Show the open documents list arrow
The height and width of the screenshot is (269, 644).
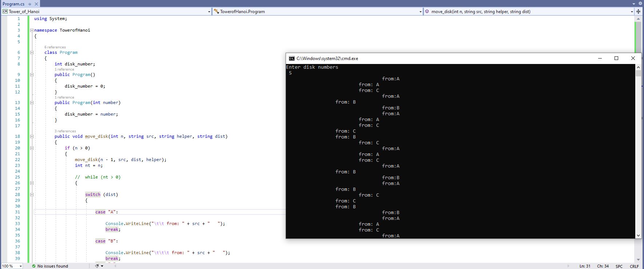[x=634, y=4]
